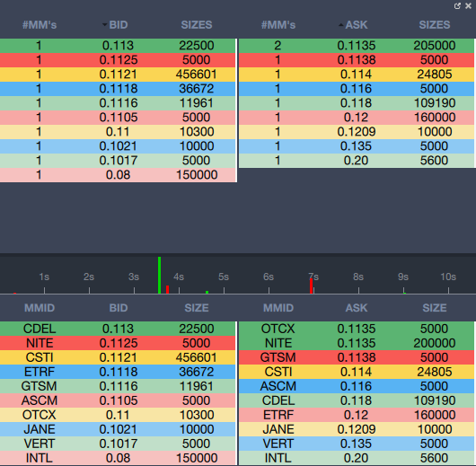476x466 pixels.
Task: Select the tall green bar near 4s
Action: 159,275
